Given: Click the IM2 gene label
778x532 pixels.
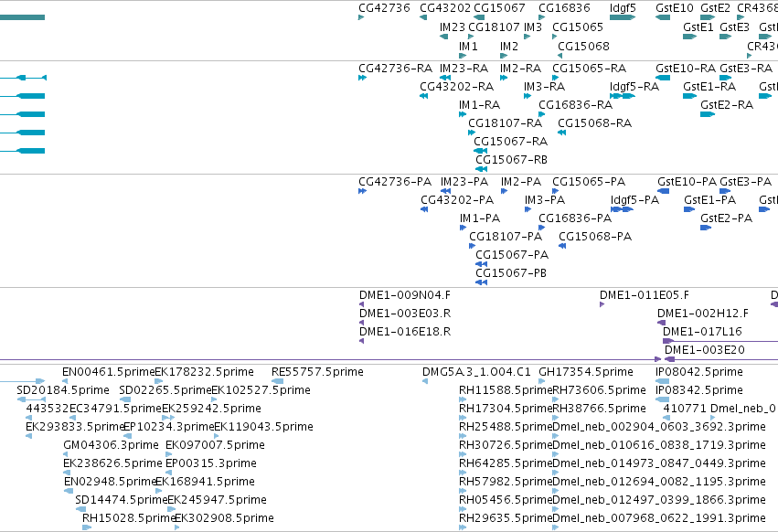Looking at the screenshot, I should click(509, 47).
